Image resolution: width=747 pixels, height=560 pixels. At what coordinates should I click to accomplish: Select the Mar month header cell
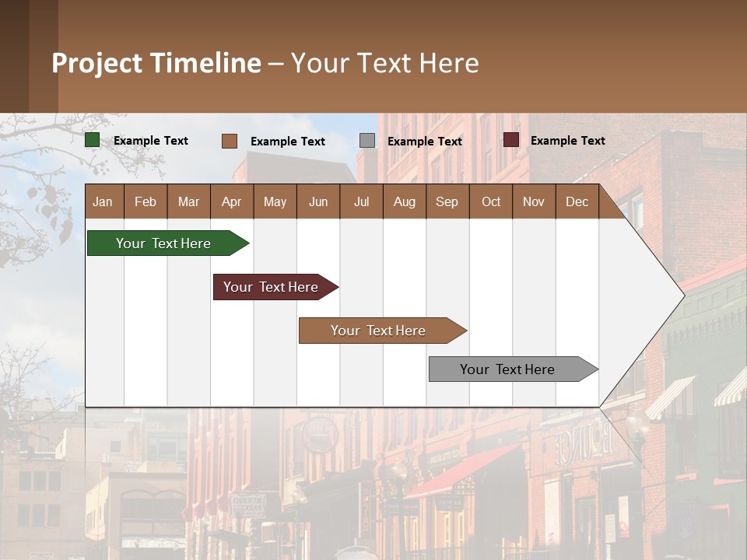(188, 201)
